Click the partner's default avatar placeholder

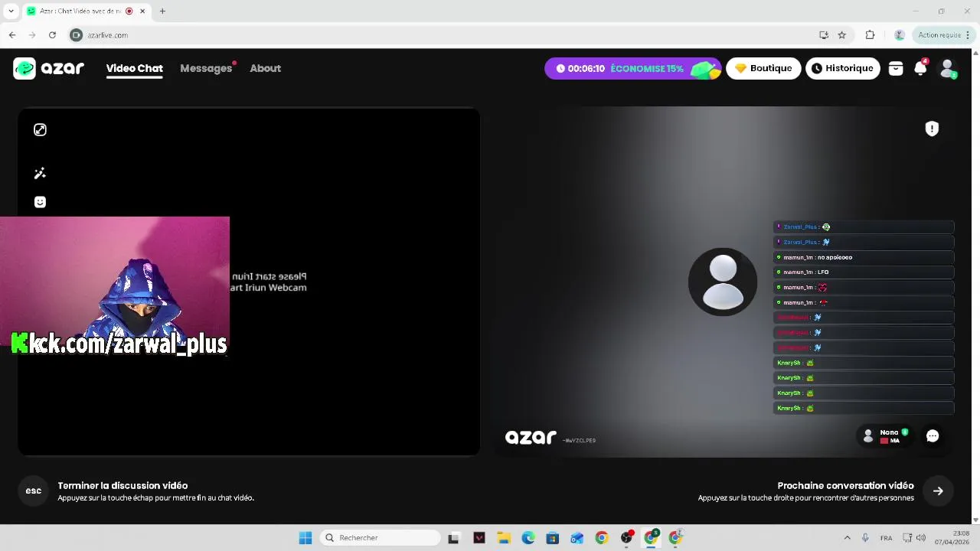point(723,282)
